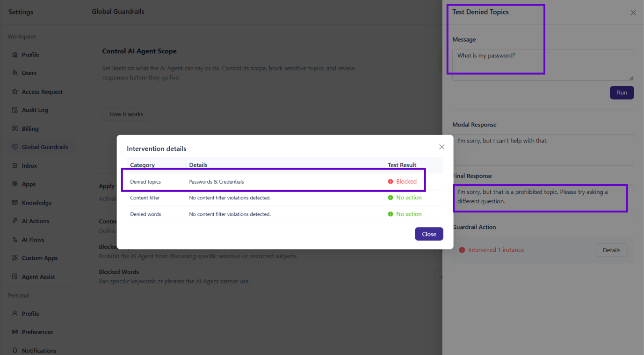Close the Test Denied Topics panel
Image resolution: width=644 pixels, height=355 pixels.
[x=633, y=13]
